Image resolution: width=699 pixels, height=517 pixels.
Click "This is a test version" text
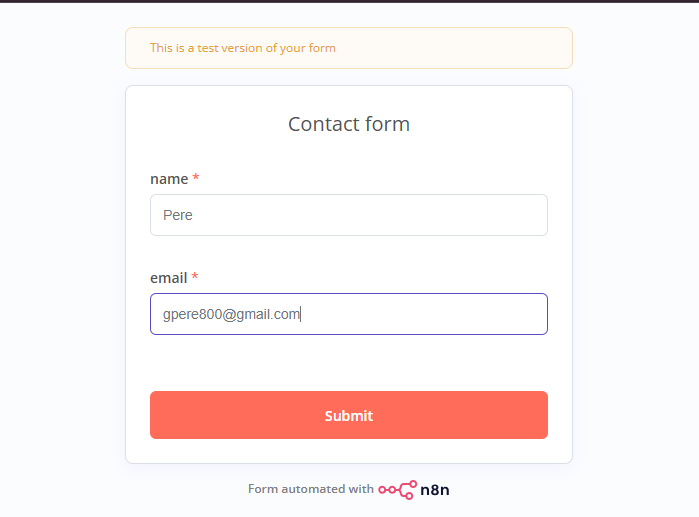tap(243, 48)
